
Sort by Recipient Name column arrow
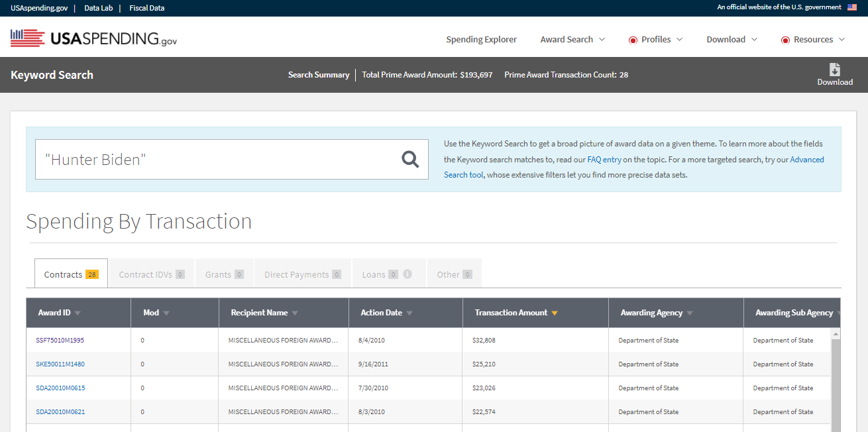click(295, 313)
